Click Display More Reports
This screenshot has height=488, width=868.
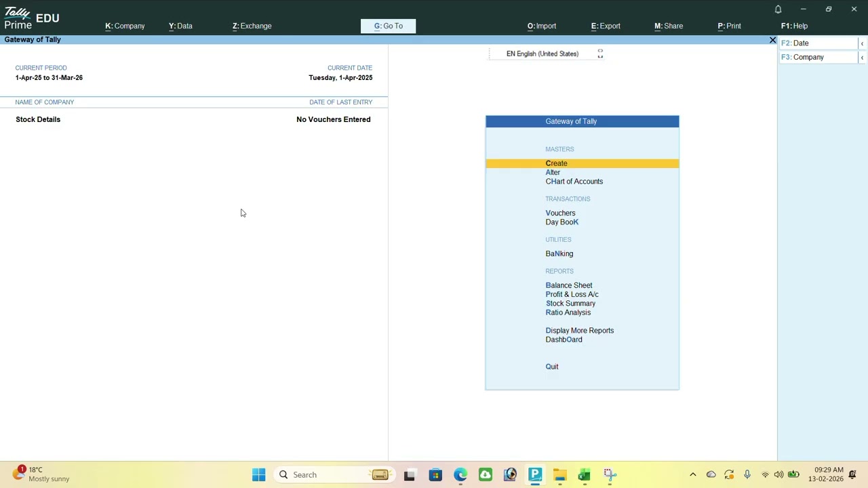(579, 331)
